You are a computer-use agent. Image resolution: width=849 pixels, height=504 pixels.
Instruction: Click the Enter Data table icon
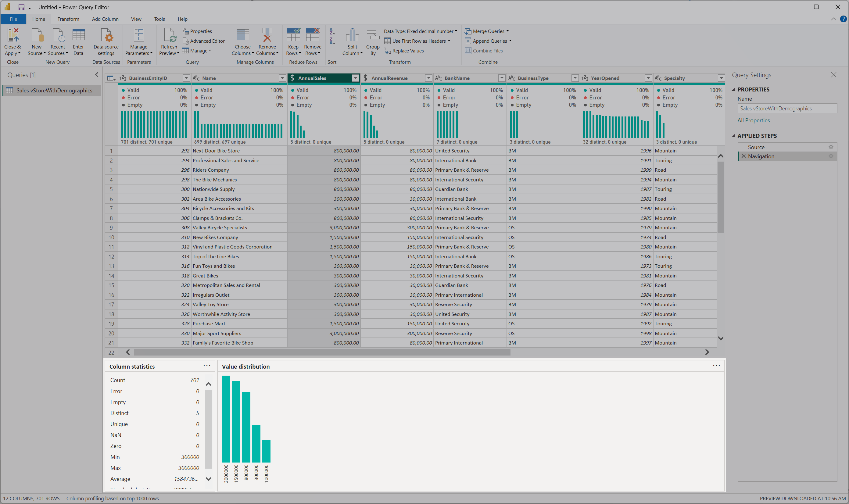78,35
